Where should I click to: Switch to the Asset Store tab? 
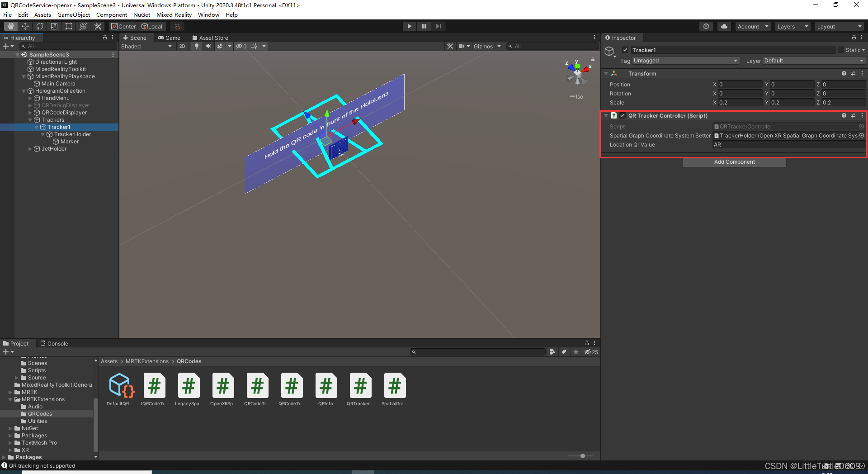(x=210, y=38)
